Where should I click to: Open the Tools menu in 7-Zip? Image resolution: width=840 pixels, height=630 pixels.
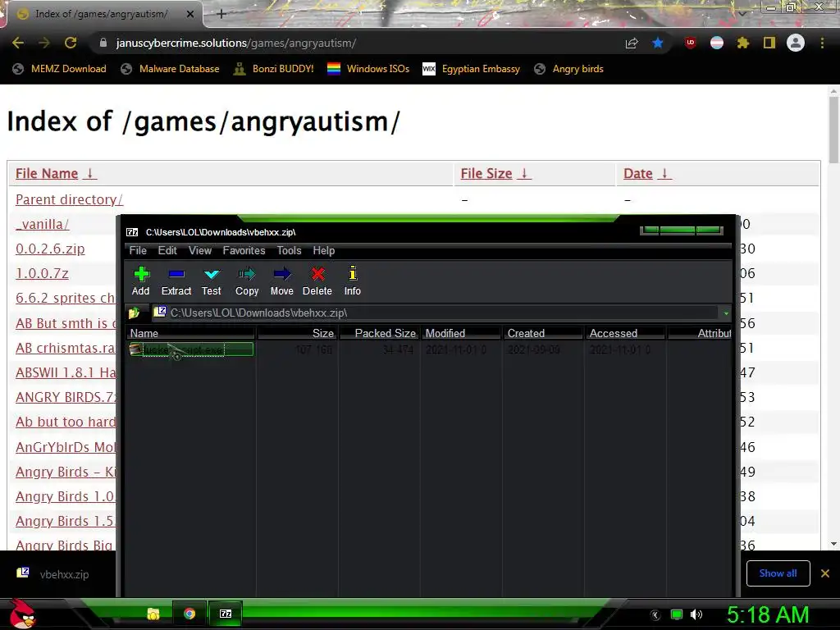point(290,251)
